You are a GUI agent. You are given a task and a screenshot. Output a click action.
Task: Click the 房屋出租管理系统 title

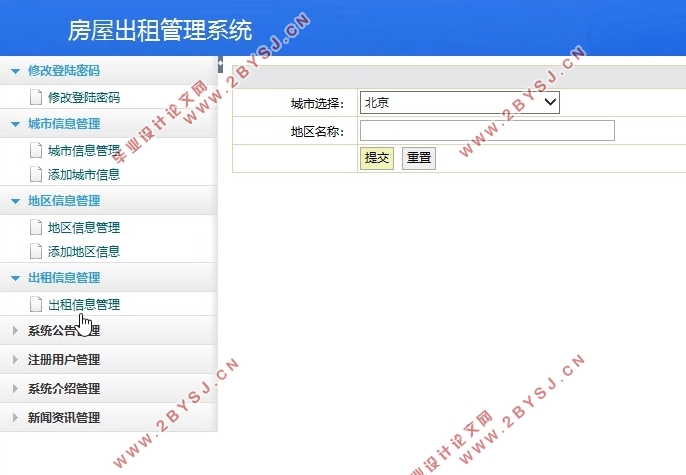160,30
